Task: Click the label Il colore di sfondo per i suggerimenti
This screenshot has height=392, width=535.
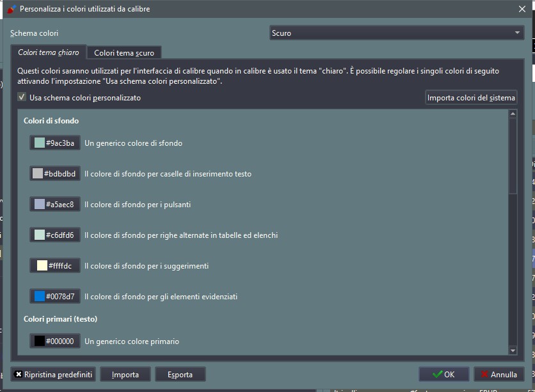Action: click(147, 266)
